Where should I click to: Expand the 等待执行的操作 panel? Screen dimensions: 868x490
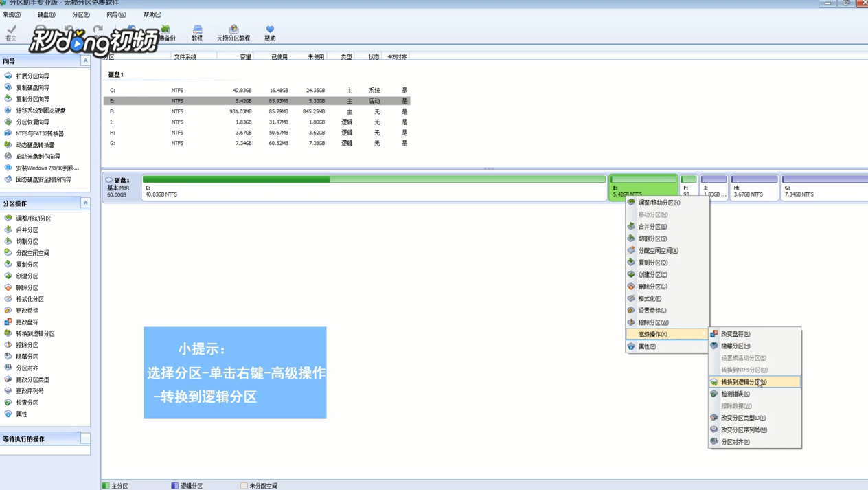[x=85, y=438]
